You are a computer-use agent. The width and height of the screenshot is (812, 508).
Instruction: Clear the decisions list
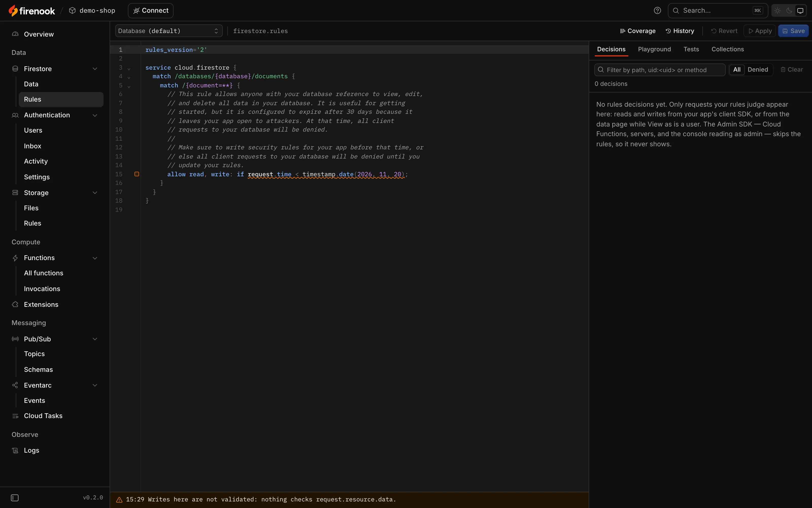tap(791, 70)
